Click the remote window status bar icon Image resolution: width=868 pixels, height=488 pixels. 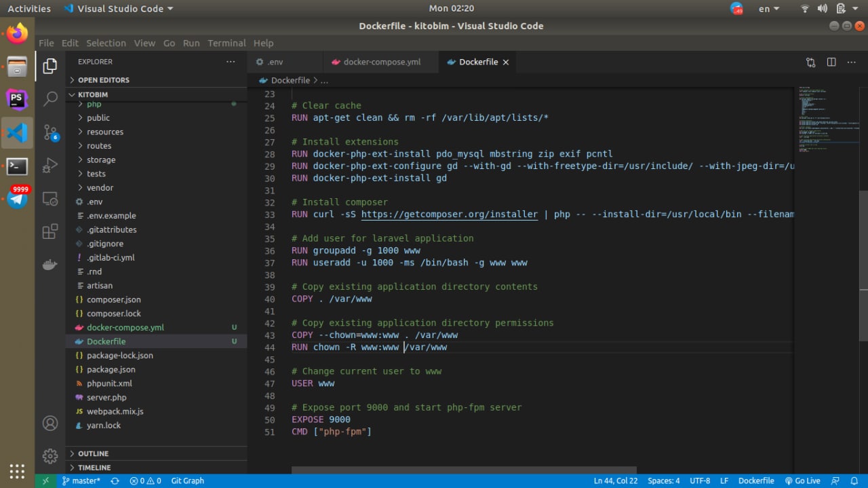pyautogui.click(x=45, y=481)
